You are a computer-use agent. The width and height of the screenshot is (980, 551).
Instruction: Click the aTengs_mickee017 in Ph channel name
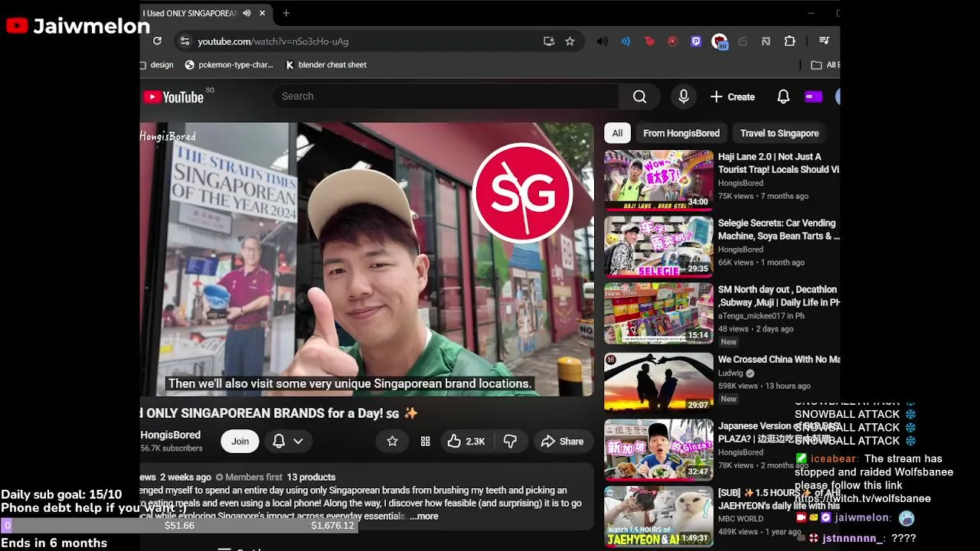761,316
